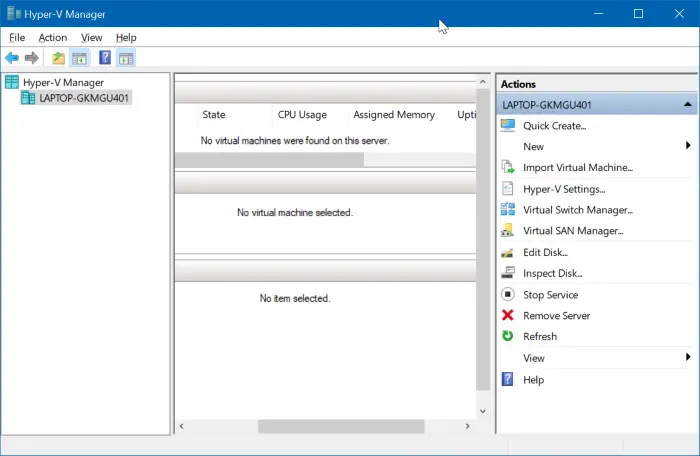Launch Virtual SAN Manager... action

point(573,231)
